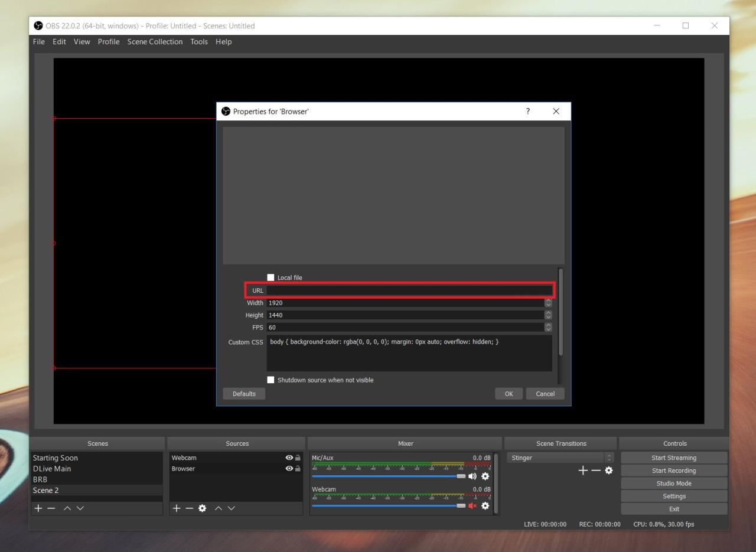This screenshot has width=756, height=552.
Task: Open scene transition properties gear
Action: click(608, 471)
